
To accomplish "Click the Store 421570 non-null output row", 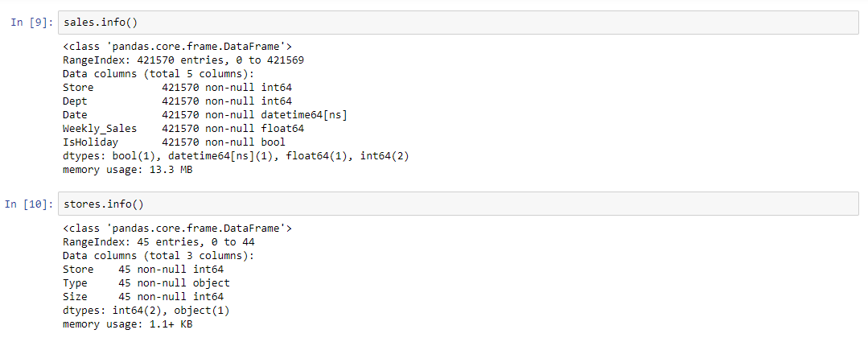I will [x=177, y=88].
